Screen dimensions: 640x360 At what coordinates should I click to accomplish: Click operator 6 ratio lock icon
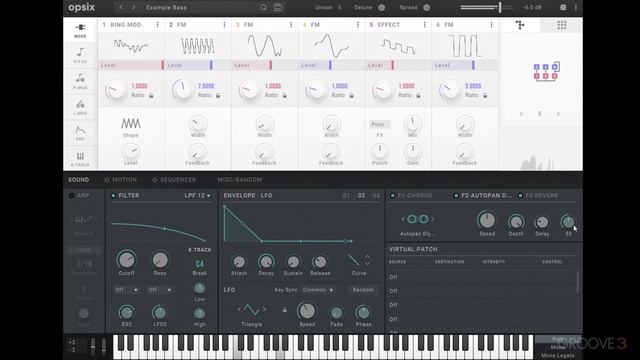tap(485, 96)
